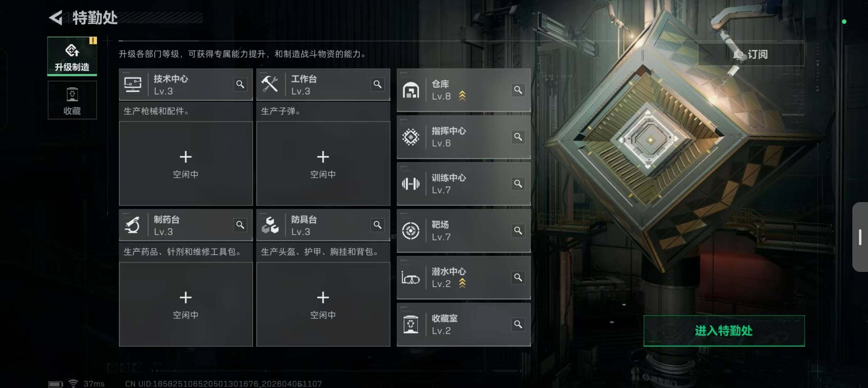
Task: Upgrade 潜水中心 via yellow arrows
Action: pos(462,283)
